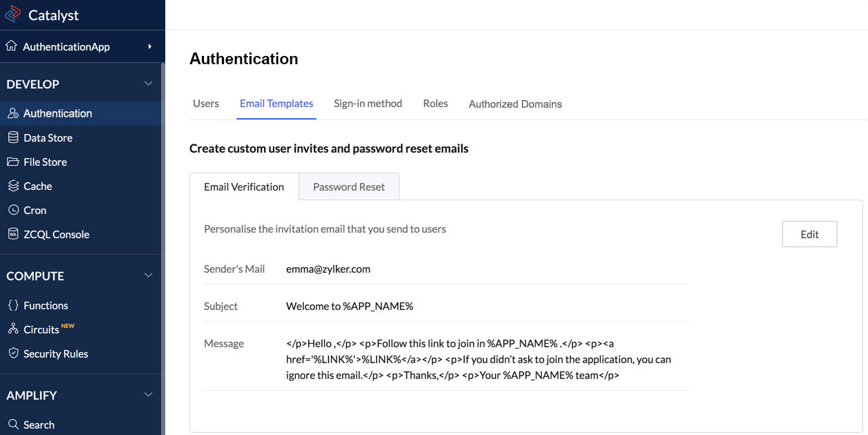Select the Cron scheduler icon
868x435 pixels.
[12, 210]
